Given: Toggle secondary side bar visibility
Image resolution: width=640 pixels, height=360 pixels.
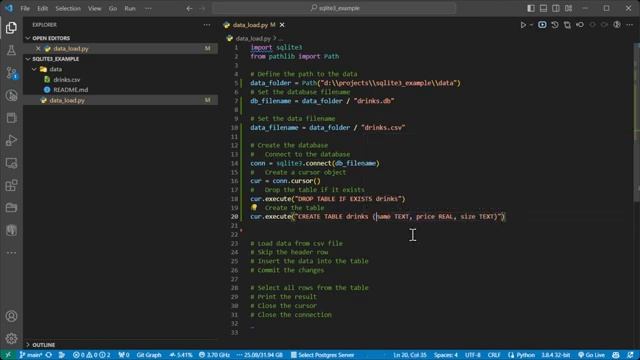Looking at the screenshot, I should click(x=556, y=8).
